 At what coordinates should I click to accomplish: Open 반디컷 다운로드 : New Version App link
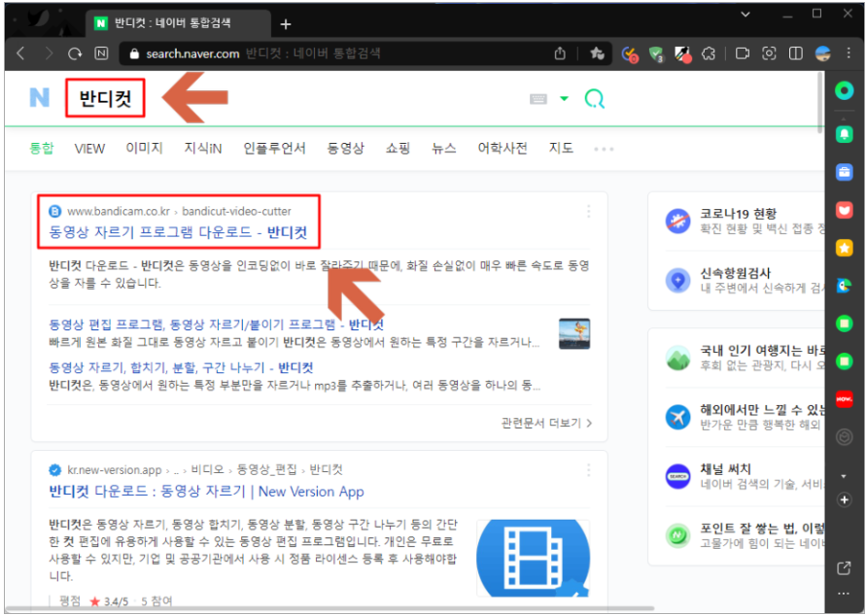206,491
